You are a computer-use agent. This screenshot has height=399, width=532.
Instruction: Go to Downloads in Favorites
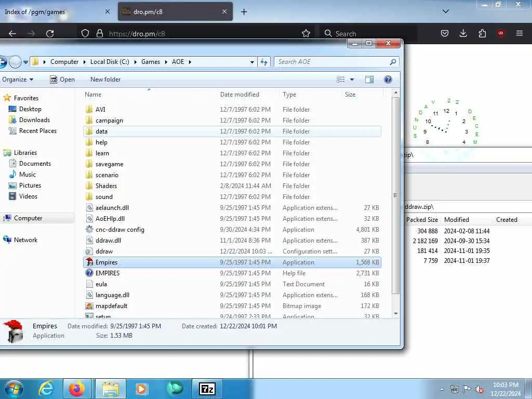(34, 120)
